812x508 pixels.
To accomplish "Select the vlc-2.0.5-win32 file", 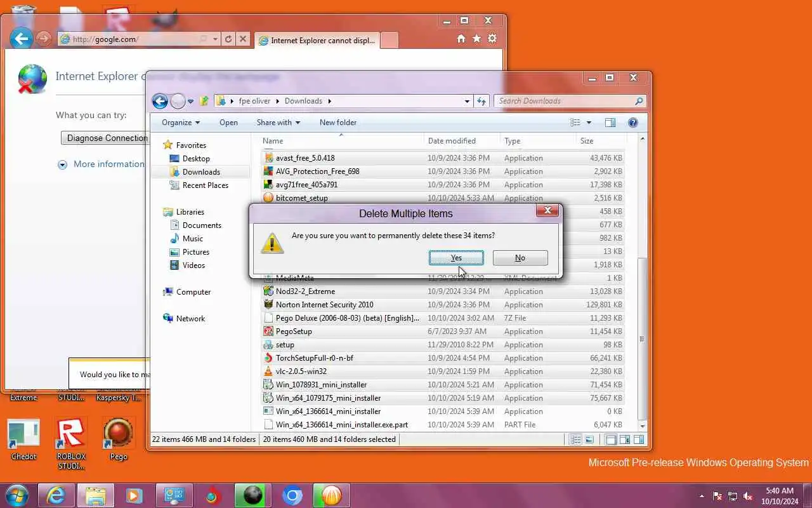I will pyautogui.click(x=443, y=371).
